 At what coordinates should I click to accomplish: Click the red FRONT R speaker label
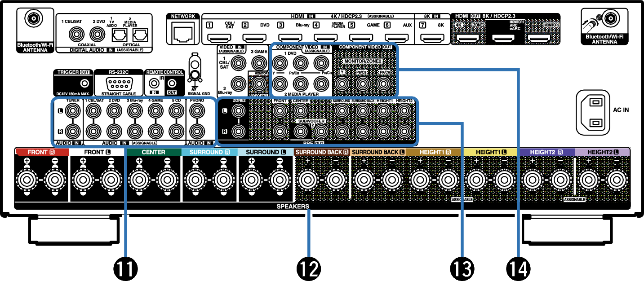[41, 152]
